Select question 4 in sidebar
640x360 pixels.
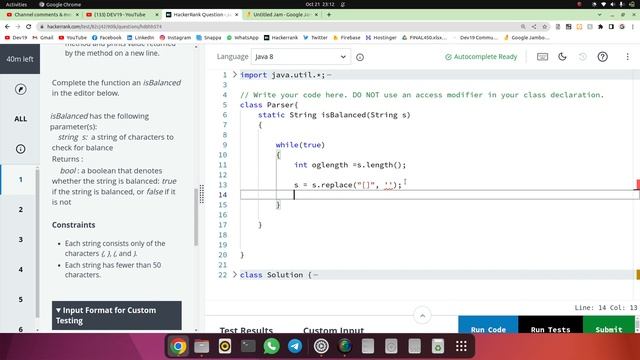click(x=20, y=269)
